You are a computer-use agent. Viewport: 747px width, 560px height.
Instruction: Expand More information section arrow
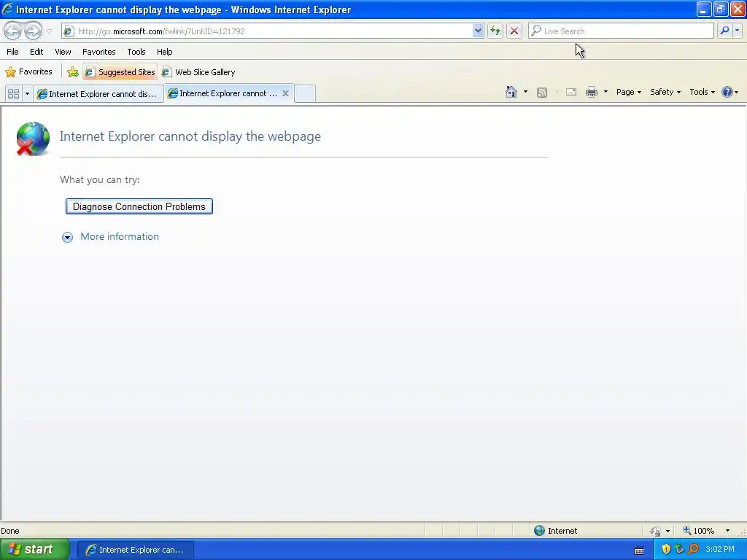[67, 237]
